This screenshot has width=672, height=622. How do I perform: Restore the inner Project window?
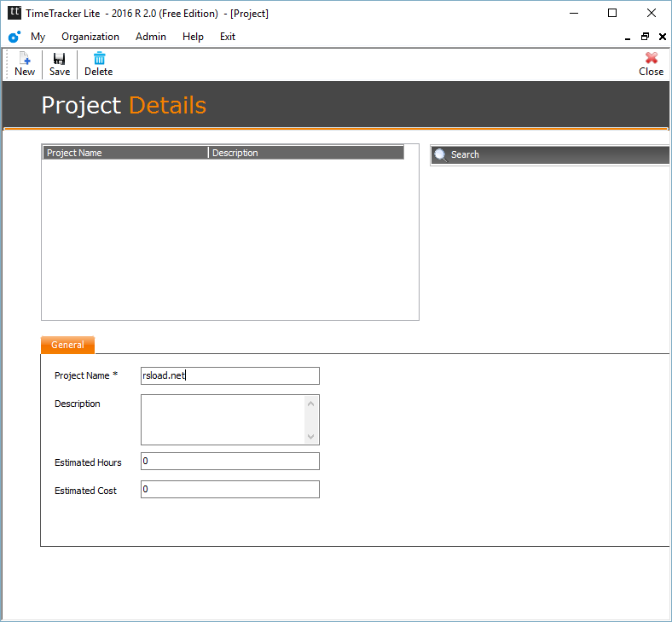pos(646,37)
